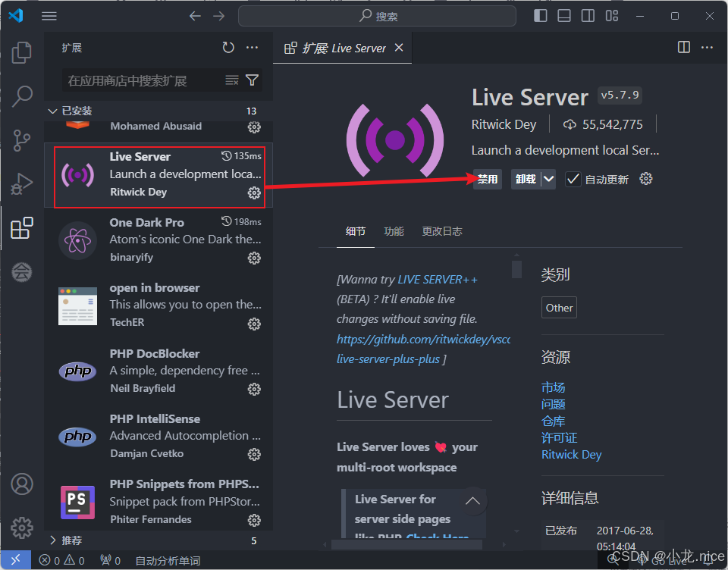This screenshot has height=570, width=728.
Task: Click 自动分析单词 in status bar
Action: [168, 561]
